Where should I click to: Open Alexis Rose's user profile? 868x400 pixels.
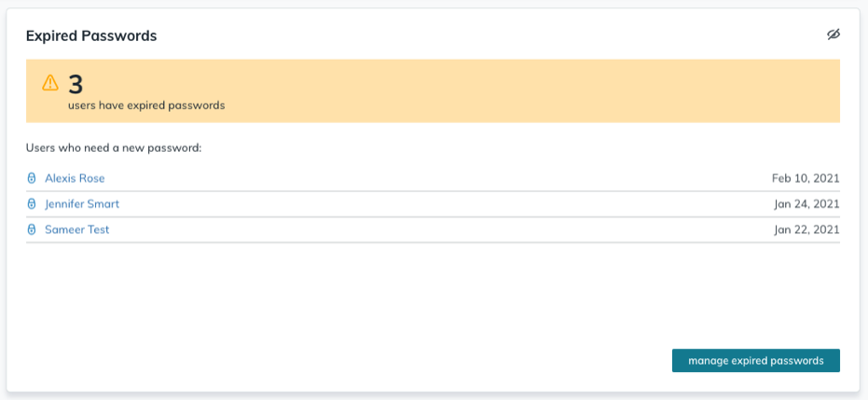pyautogui.click(x=75, y=178)
